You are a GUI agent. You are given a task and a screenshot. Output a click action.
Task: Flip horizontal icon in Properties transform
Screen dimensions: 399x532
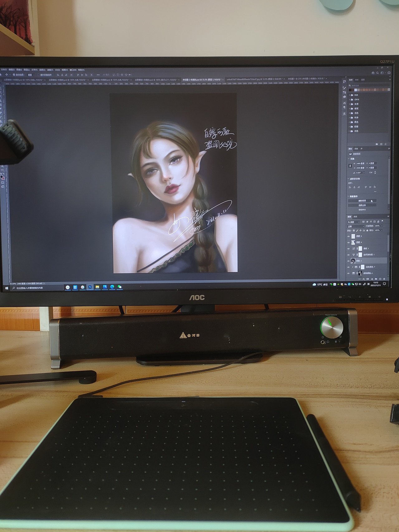tap(371, 172)
